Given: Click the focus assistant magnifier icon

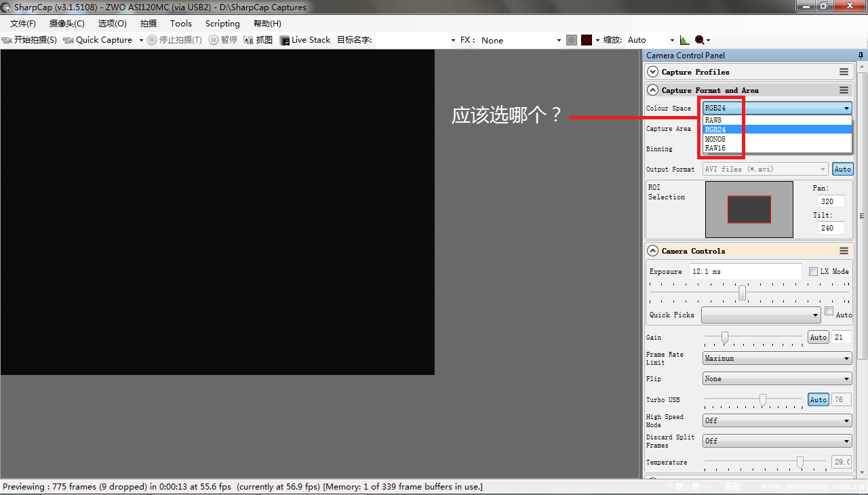Looking at the screenshot, I should point(700,40).
